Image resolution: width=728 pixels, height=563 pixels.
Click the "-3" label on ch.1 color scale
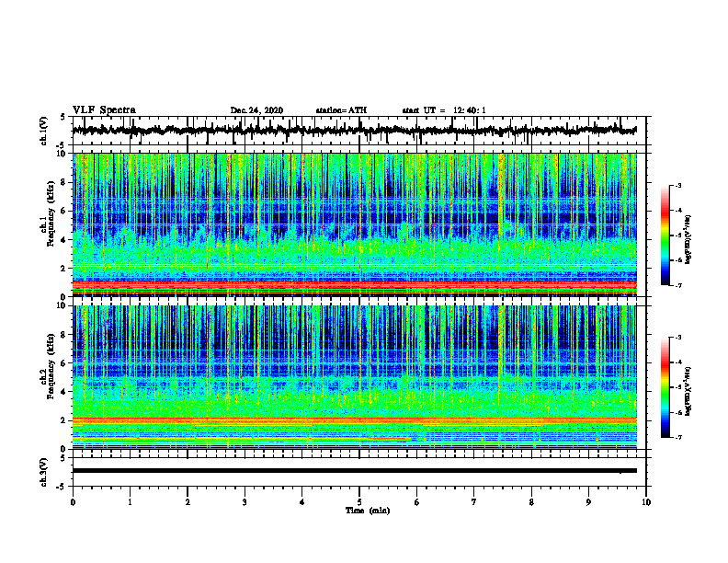[x=678, y=185]
